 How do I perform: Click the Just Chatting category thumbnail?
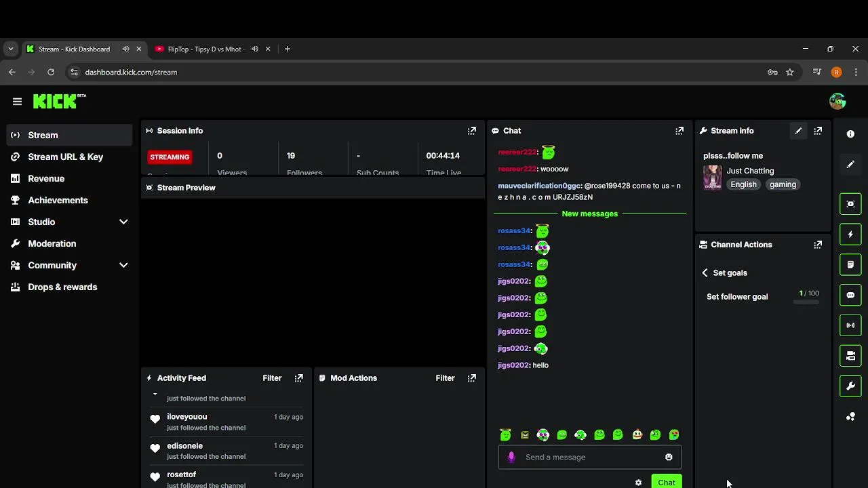pos(713,178)
